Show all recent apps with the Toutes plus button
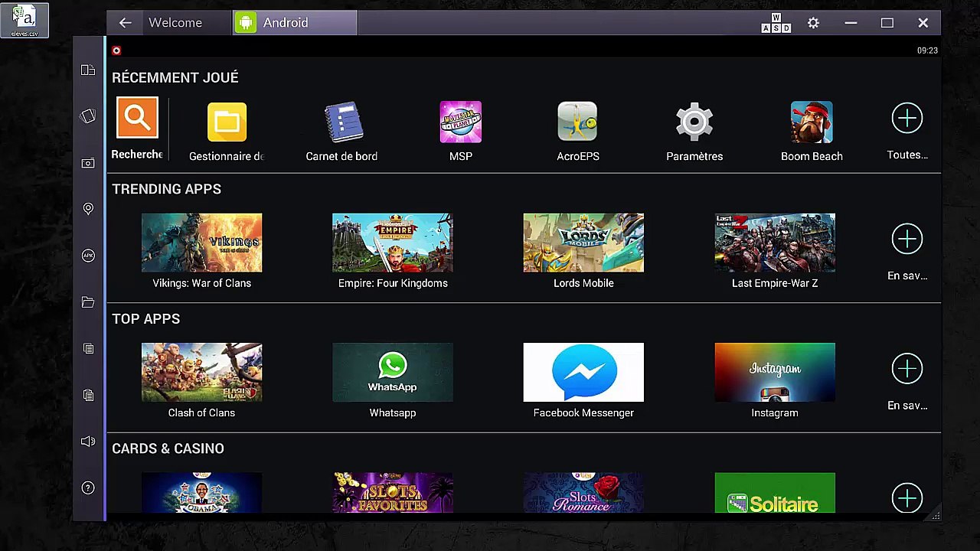 pyautogui.click(x=907, y=118)
